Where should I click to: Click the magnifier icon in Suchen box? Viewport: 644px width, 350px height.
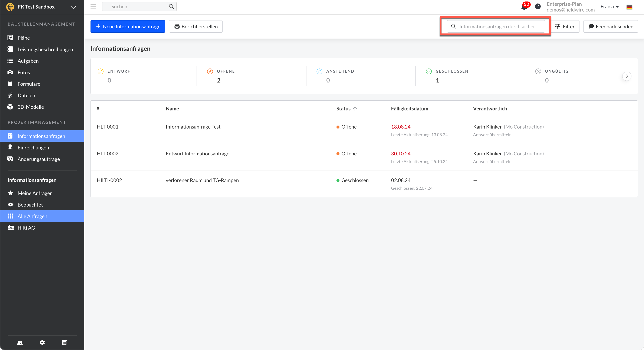click(x=171, y=7)
